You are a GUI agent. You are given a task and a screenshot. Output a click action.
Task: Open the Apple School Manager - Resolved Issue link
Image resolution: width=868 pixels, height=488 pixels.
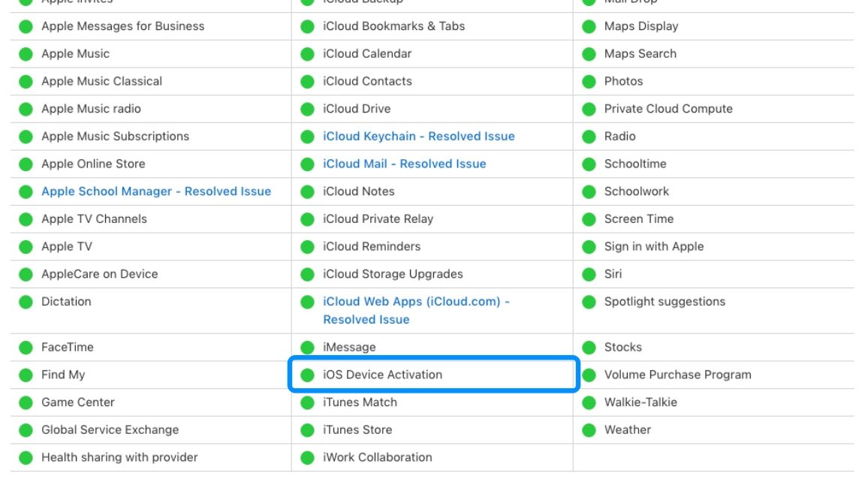pos(156,191)
